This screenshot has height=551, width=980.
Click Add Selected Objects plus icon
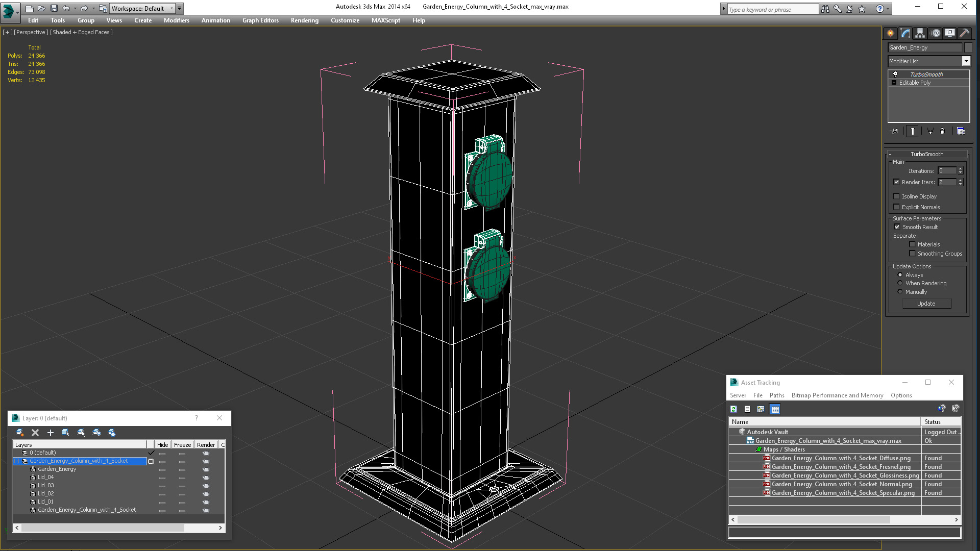[51, 433]
